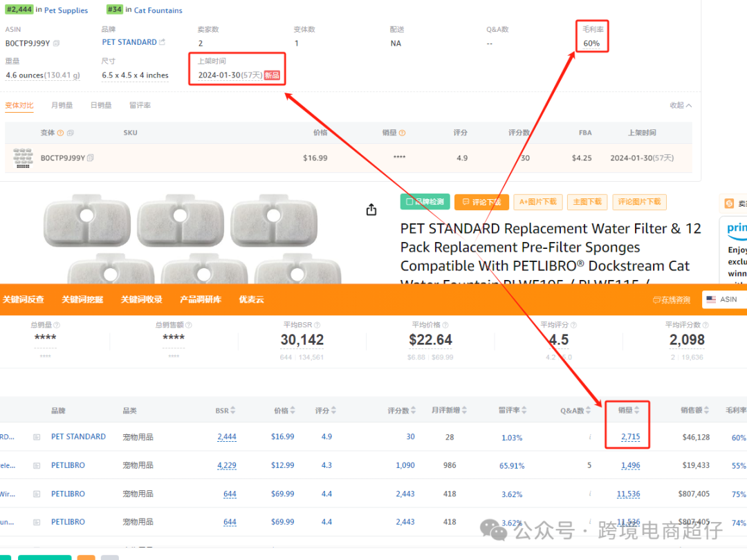Open PET STANDARD brand link in table row
The width and height of the screenshot is (747, 560).
coord(79,437)
